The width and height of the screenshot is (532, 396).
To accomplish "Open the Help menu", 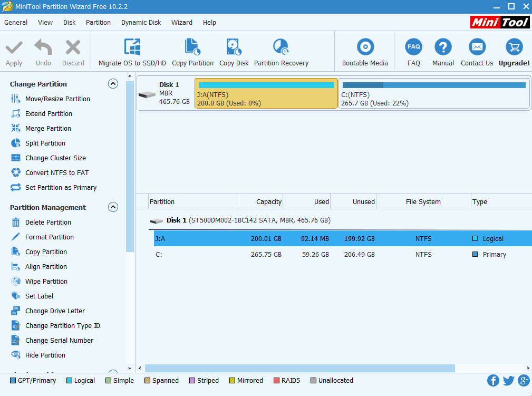I will [209, 22].
